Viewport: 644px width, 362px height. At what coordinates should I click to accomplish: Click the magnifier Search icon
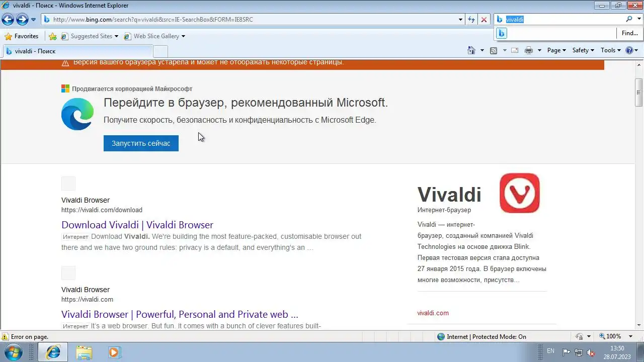click(x=629, y=19)
